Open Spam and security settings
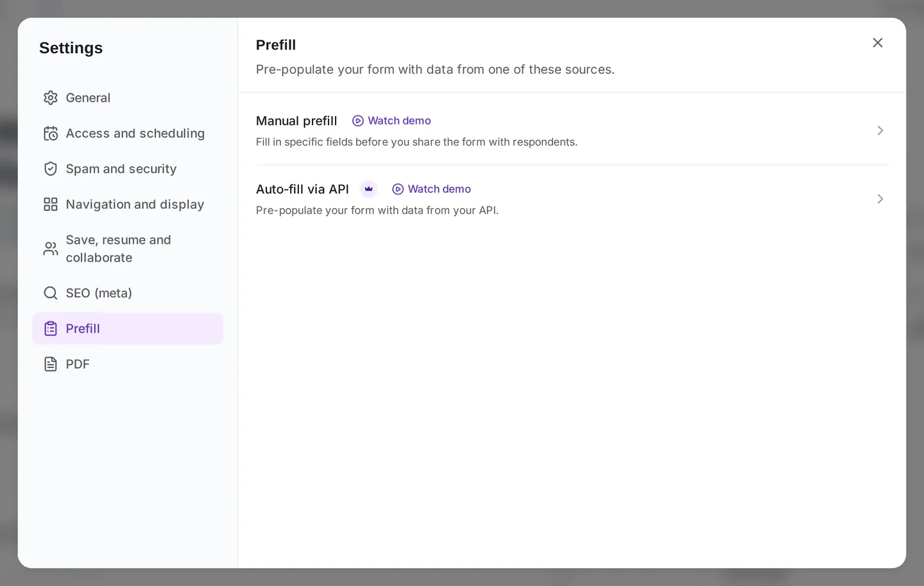The image size is (924, 586). tap(128, 169)
